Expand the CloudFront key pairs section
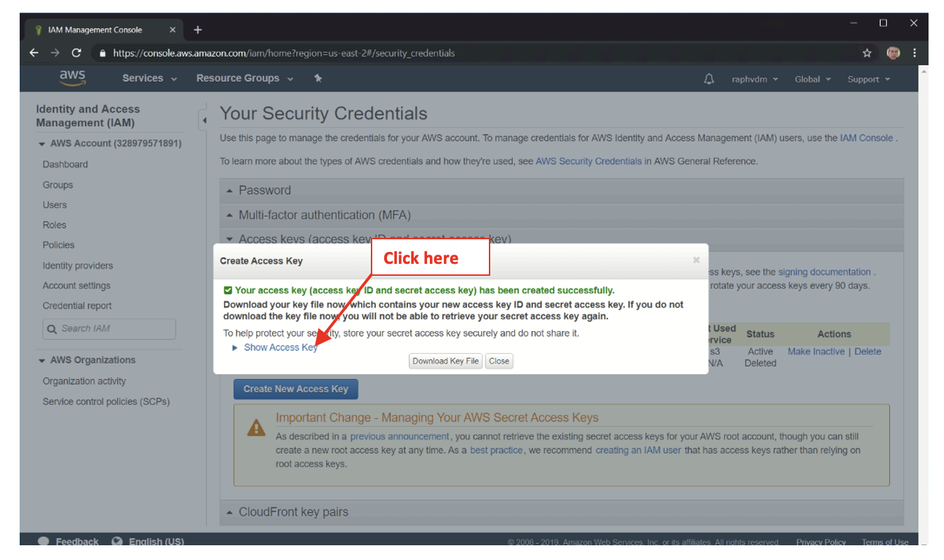The height and width of the screenshot is (560, 944). click(x=293, y=512)
